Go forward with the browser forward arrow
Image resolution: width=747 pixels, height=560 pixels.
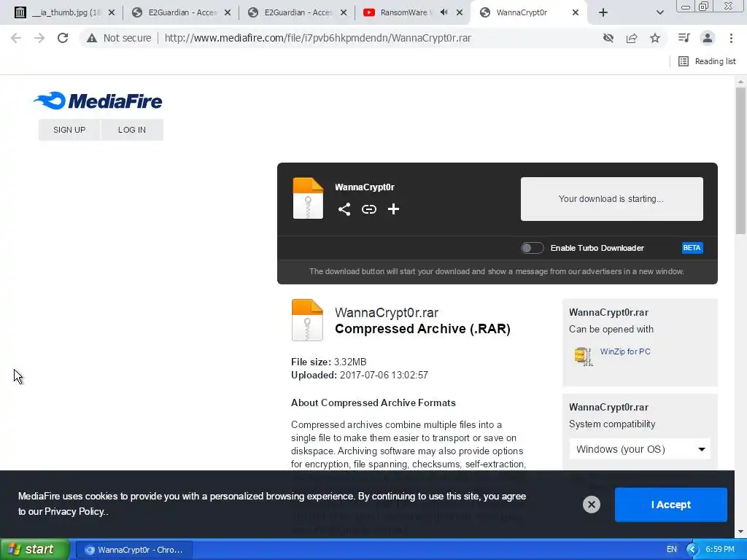39,38
